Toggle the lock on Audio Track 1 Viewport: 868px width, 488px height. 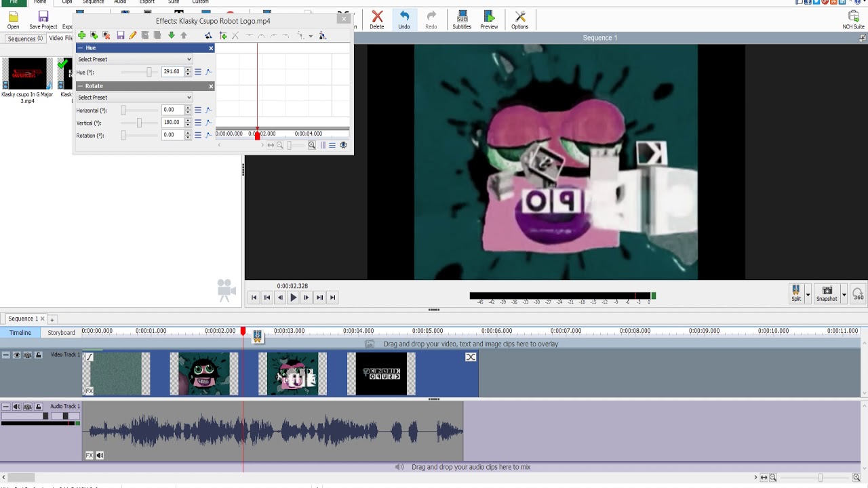[x=39, y=407]
